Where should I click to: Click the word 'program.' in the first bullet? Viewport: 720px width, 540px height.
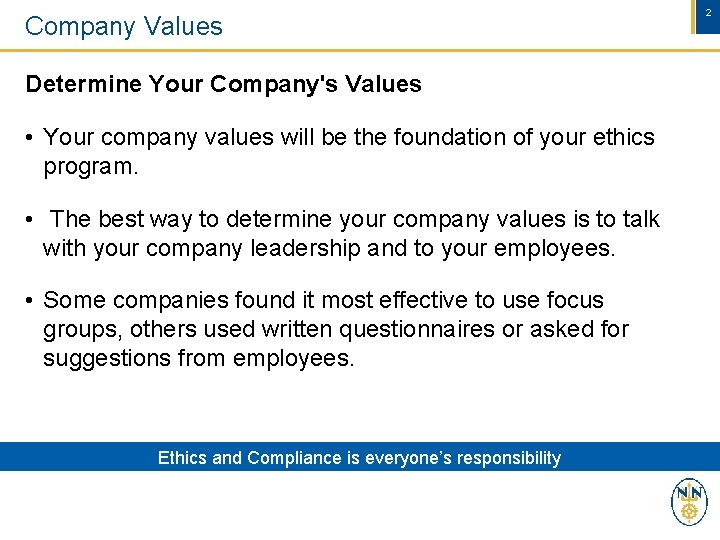[90, 167]
